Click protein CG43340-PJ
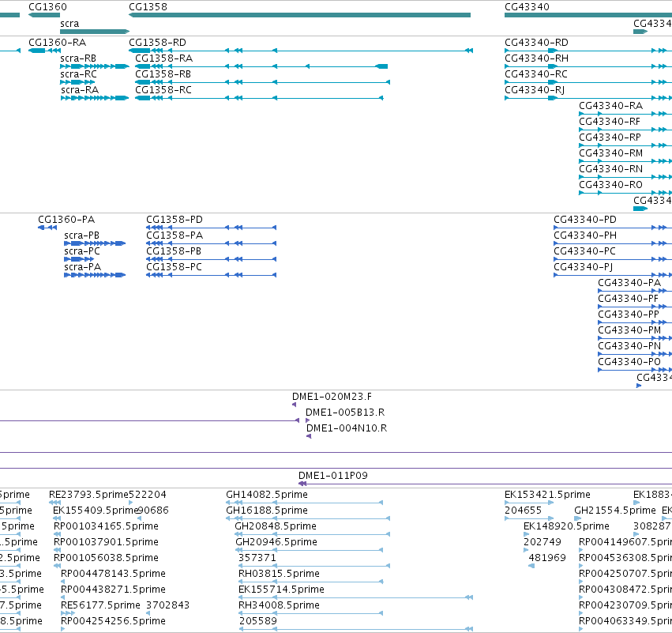This screenshot has width=672, height=633. tap(584, 267)
